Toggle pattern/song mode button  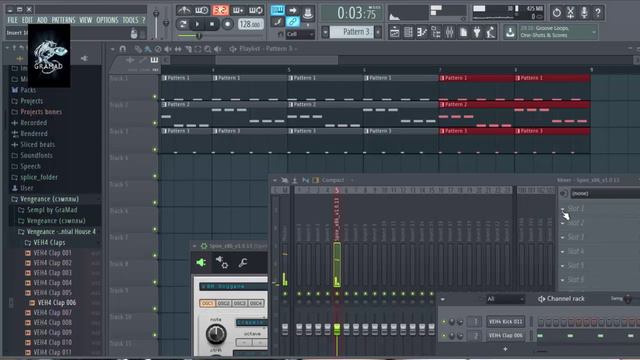click(182, 24)
